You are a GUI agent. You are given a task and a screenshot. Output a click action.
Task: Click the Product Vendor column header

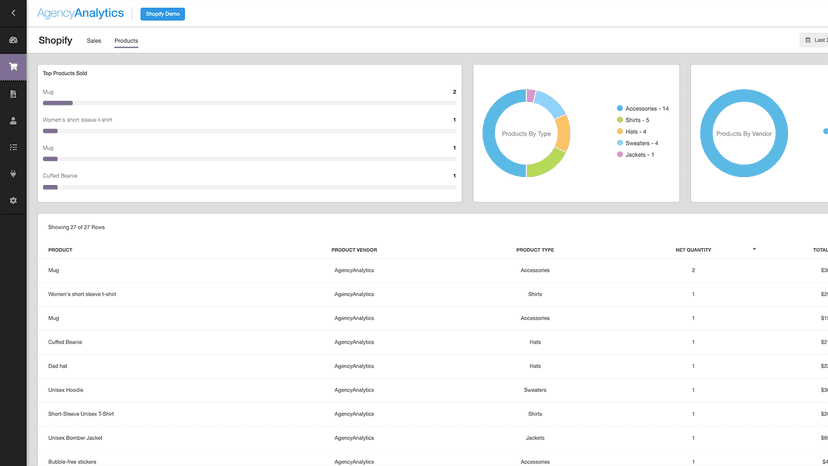tap(354, 250)
